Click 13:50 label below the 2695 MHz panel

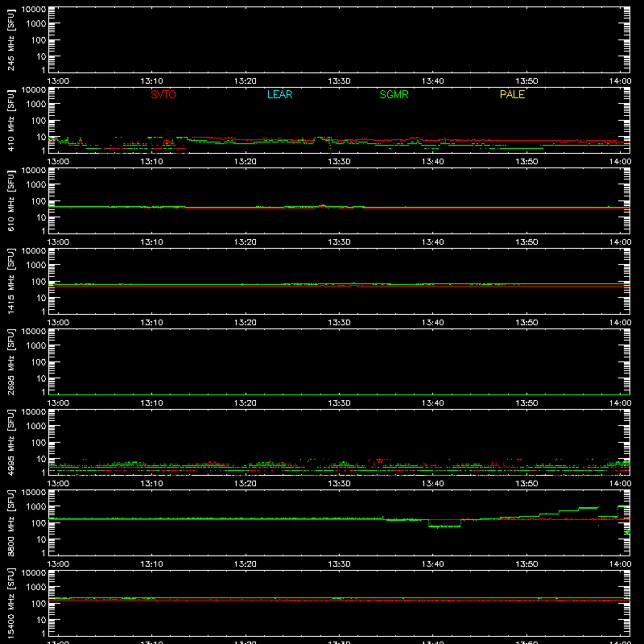pos(526,403)
